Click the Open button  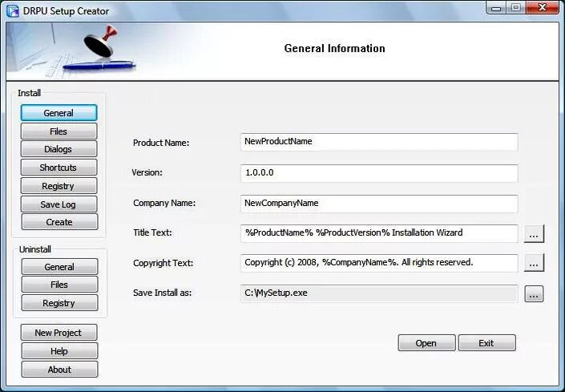[426, 343]
